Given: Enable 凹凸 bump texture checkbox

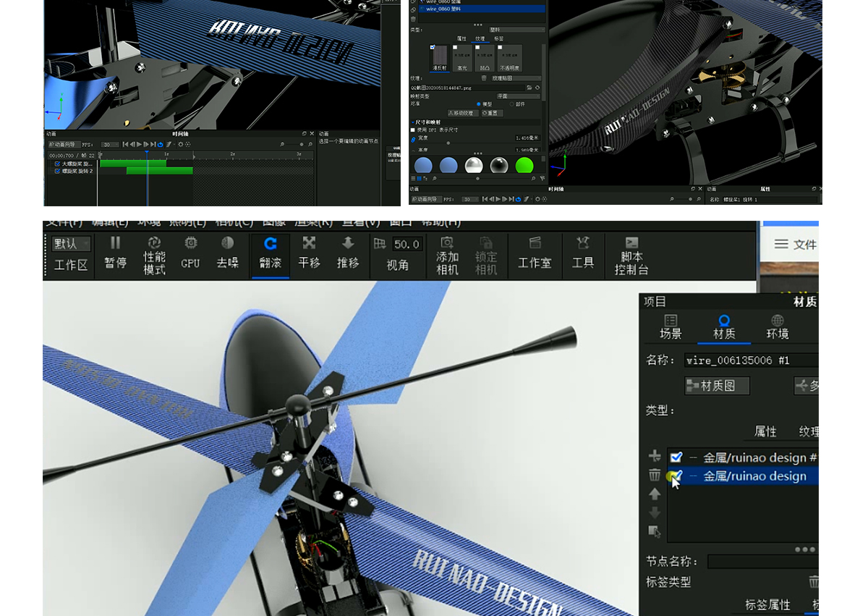Looking at the screenshot, I should (x=477, y=47).
